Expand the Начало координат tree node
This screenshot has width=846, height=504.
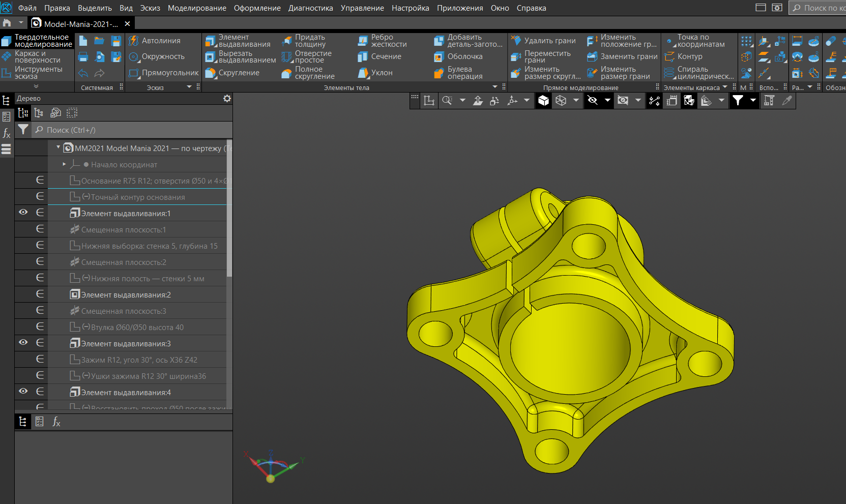click(64, 164)
